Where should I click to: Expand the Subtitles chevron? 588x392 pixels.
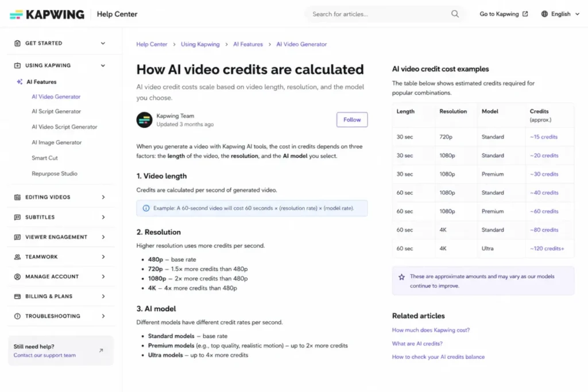point(103,217)
